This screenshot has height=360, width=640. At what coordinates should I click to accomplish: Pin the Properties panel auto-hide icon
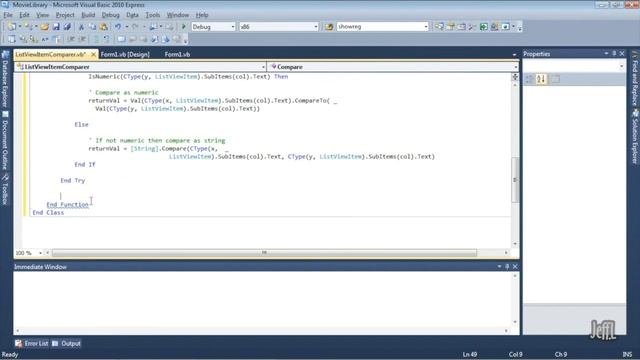(x=614, y=53)
